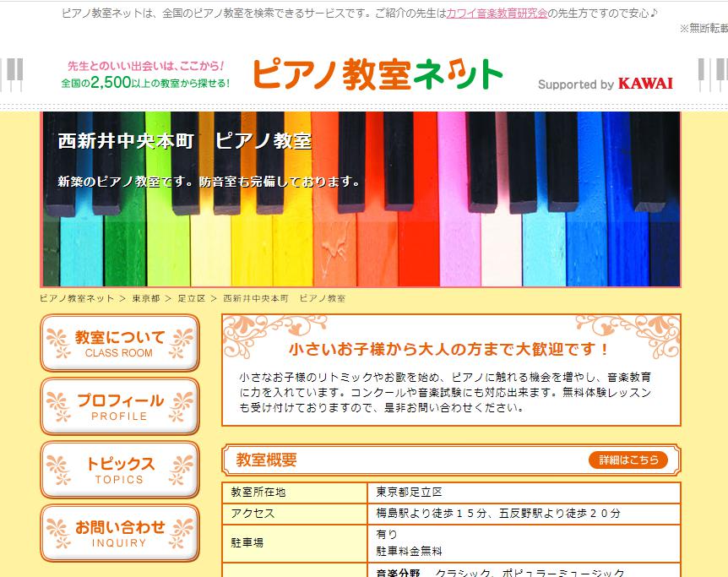Click the 小さいお子様から大人の方まで大歓迎です heading
Screen dimensions: 728x577
point(449,349)
